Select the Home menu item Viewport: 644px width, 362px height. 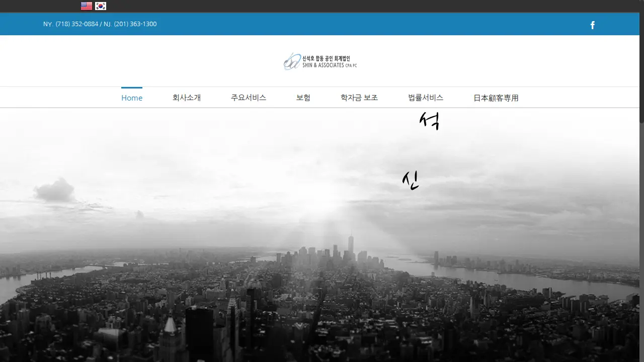132,98
